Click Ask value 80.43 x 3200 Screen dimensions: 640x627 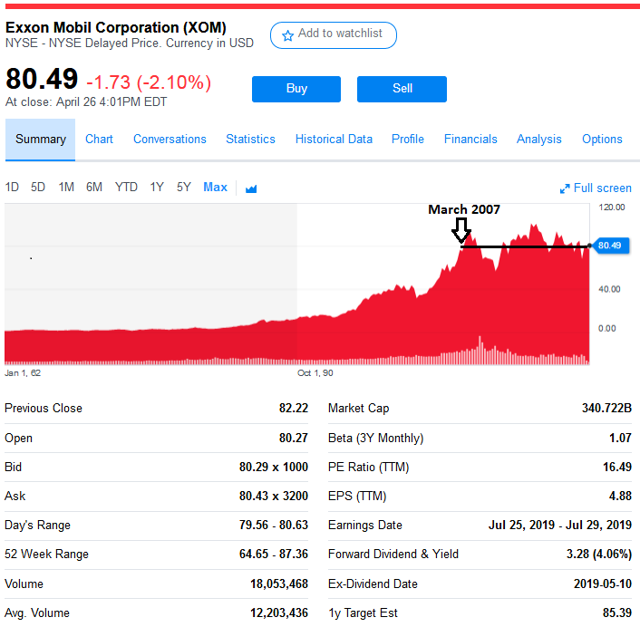point(273,496)
